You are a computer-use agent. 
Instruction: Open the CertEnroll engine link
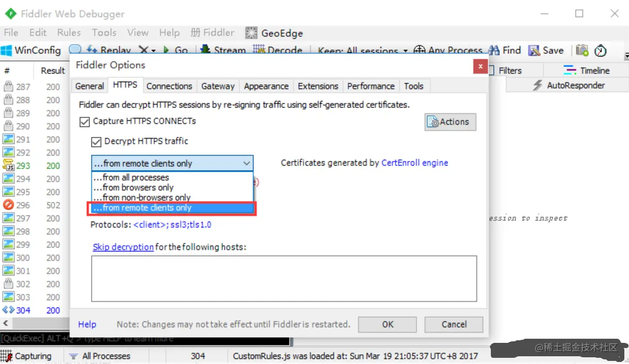point(415,163)
